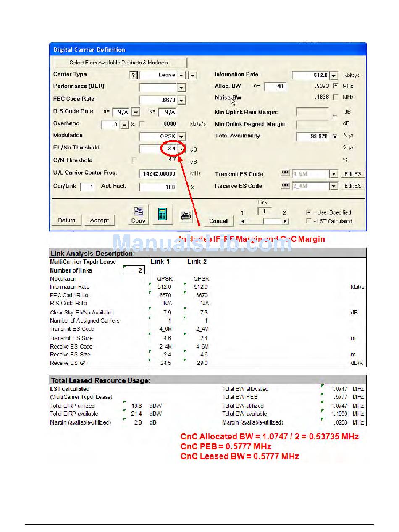Click the Number of links cell
The width and height of the screenshot is (399, 532).
134,270
